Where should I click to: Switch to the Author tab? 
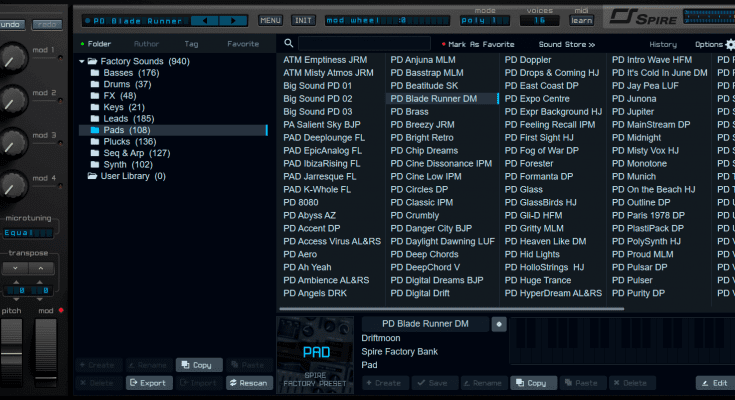pos(146,44)
